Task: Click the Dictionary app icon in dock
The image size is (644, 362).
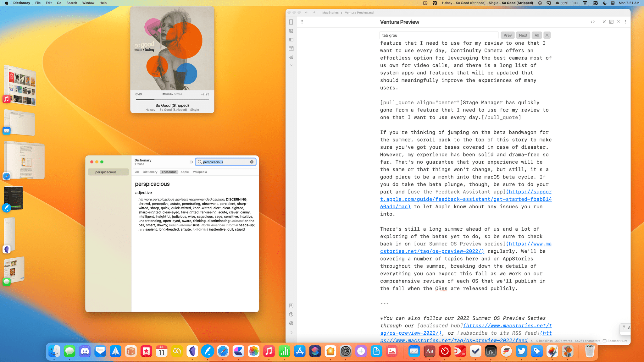Action: (x=430, y=351)
